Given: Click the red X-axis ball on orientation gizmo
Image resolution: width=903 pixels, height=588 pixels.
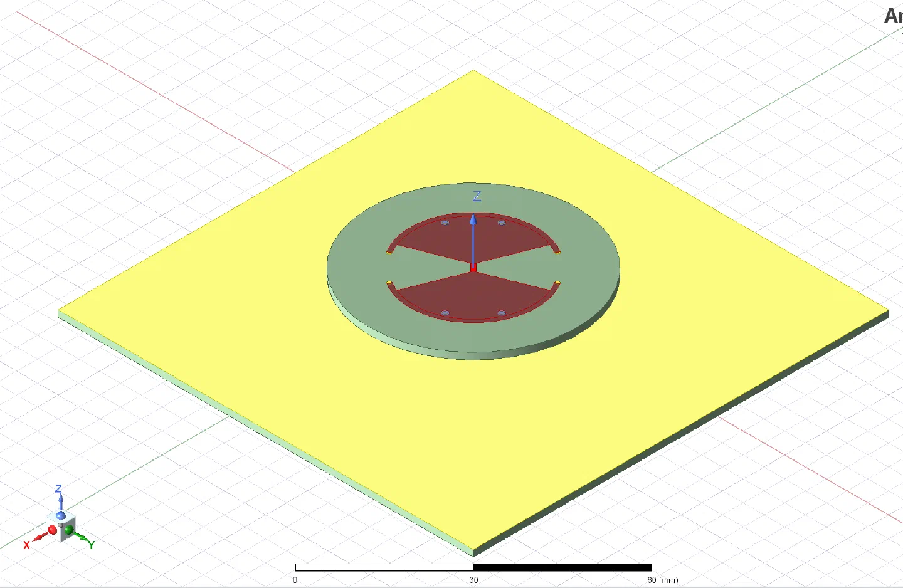Looking at the screenshot, I should tap(52, 530).
